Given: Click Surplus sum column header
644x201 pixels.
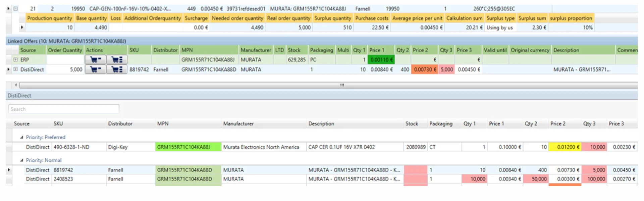Looking at the screenshot, I should click(x=532, y=18).
